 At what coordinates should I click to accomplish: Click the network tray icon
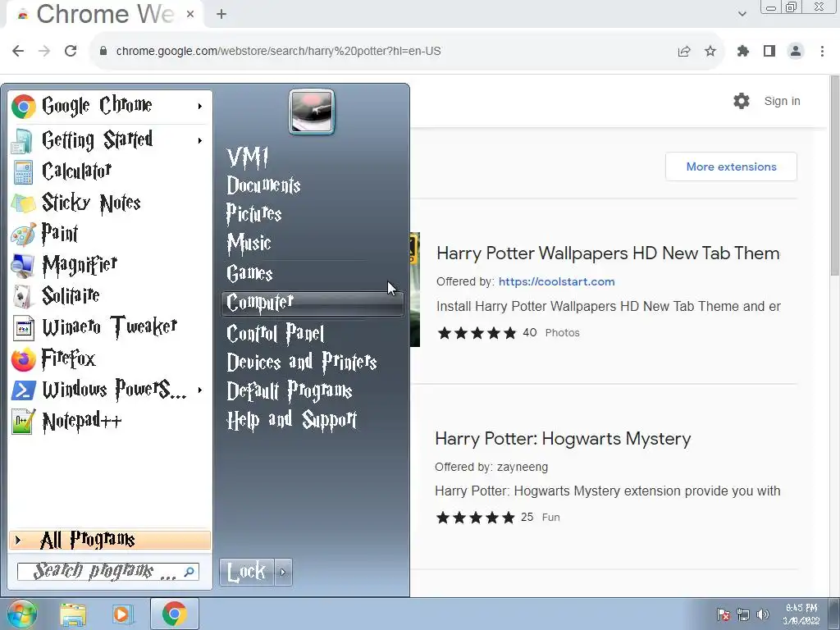point(743,614)
